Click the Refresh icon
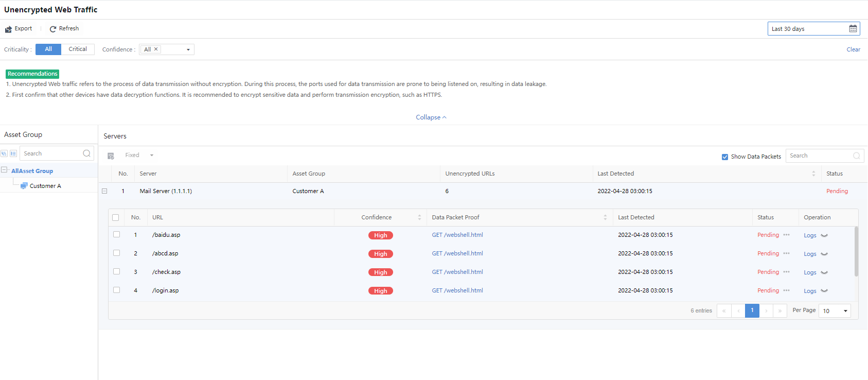 pyautogui.click(x=52, y=29)
